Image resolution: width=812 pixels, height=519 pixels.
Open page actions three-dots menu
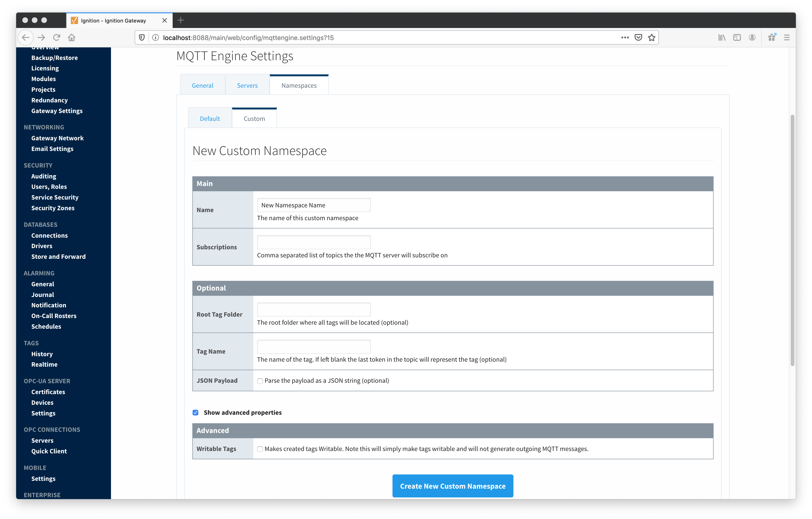pyautogui.click(x=625, y=37)
